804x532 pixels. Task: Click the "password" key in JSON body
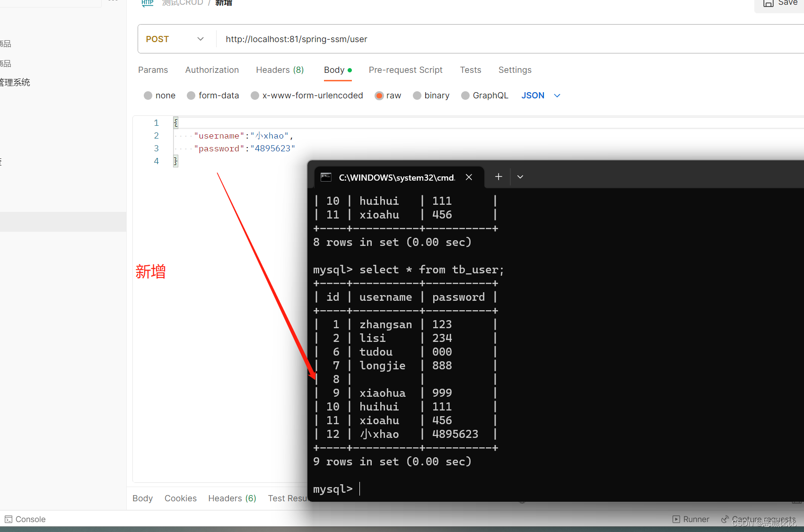click(x=219, y=148)
